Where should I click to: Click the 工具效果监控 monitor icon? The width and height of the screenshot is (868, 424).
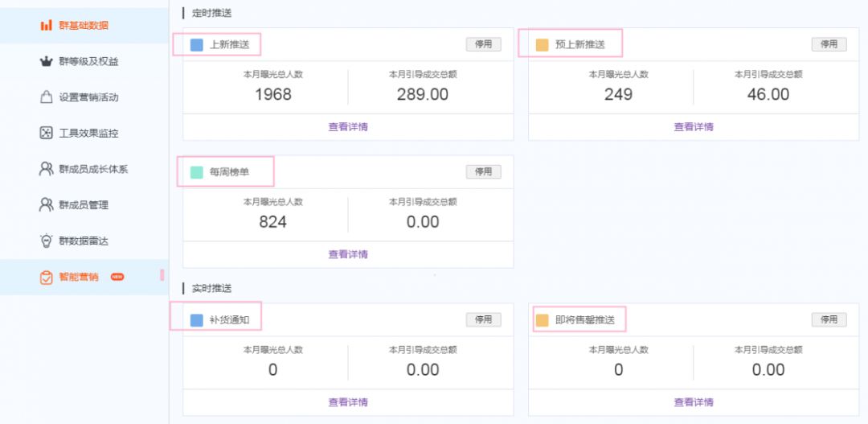click(46, 134)
